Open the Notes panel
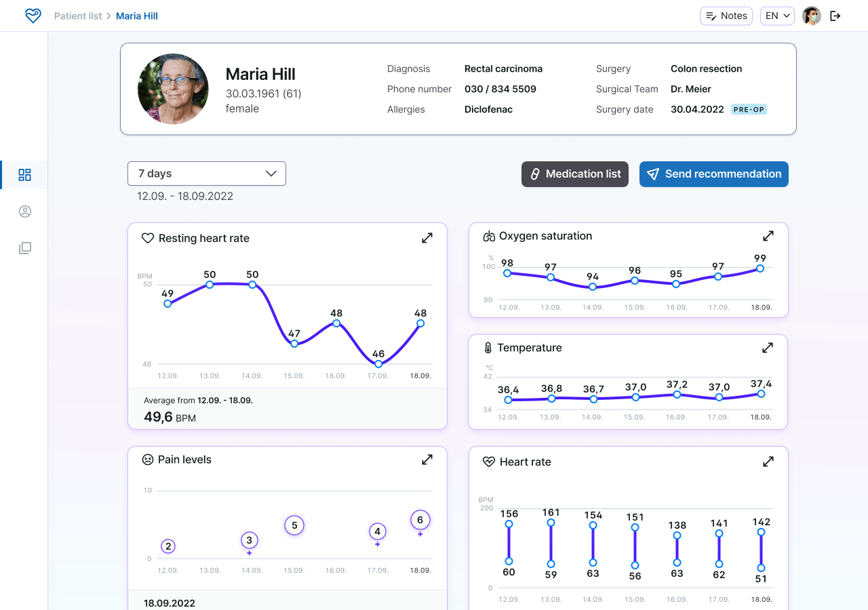This screenshot has height=610, width=868. click(x=726, y=15)
